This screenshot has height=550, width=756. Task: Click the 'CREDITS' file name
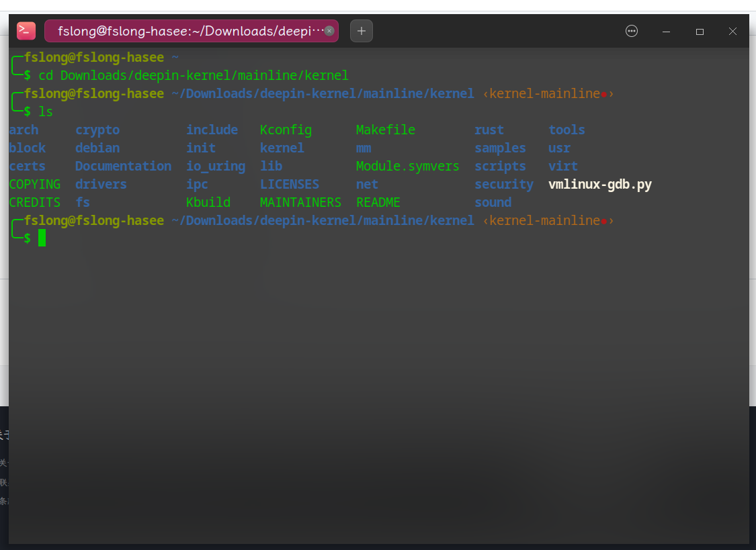[x=35, y=202]
